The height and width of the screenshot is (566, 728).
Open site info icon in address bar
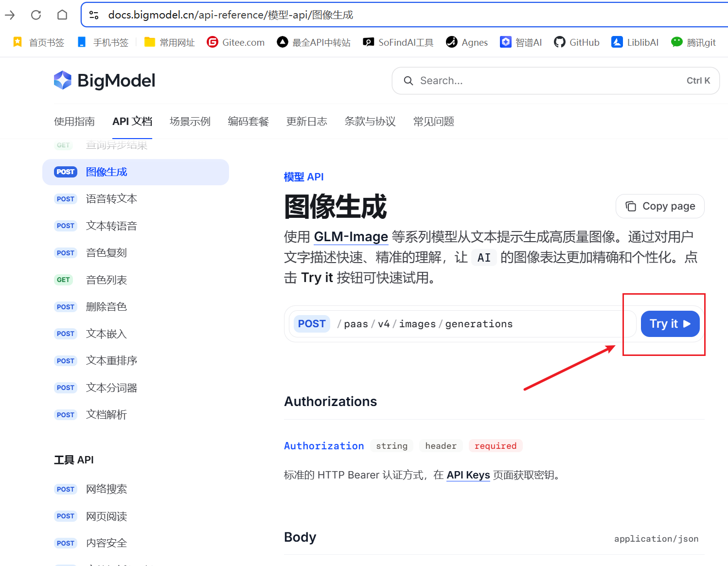tap(94, 15)
